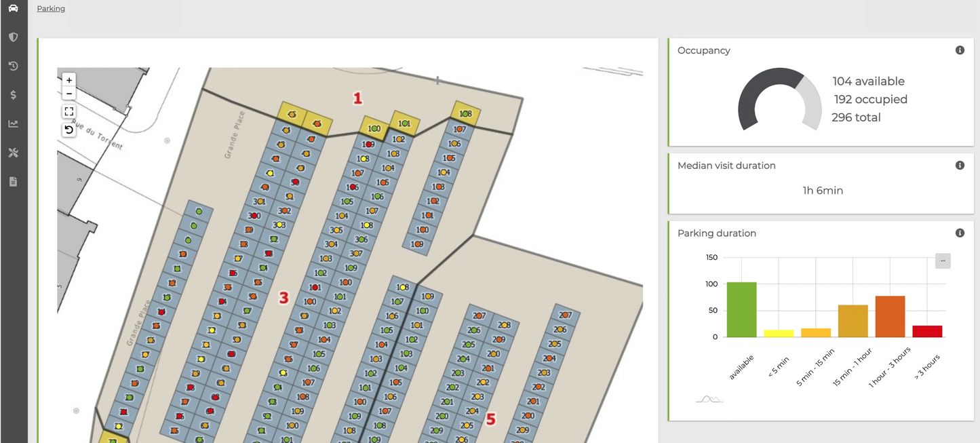
Task: Open the shield enforcement icon in sidebar
Action: pos(13,37)
